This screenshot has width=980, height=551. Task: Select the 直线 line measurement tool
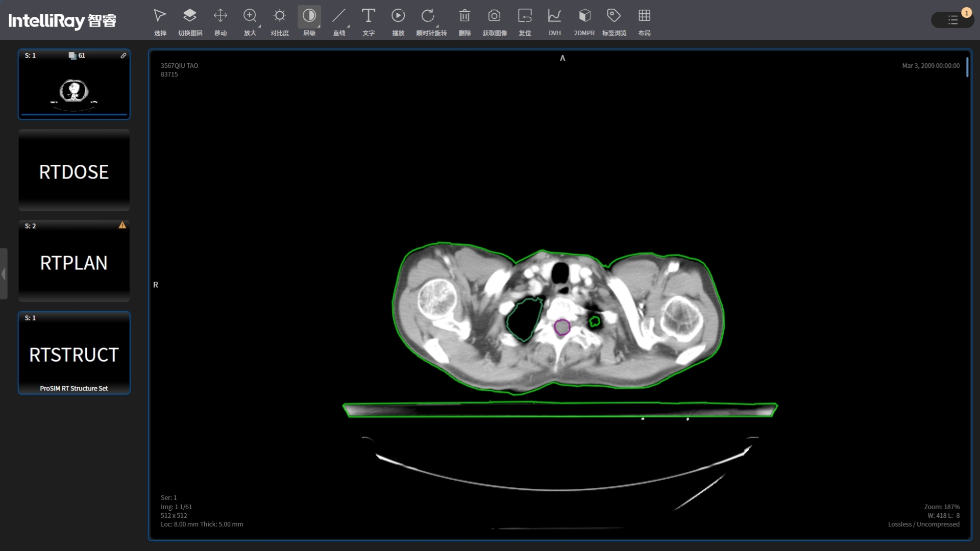[339, 21]
